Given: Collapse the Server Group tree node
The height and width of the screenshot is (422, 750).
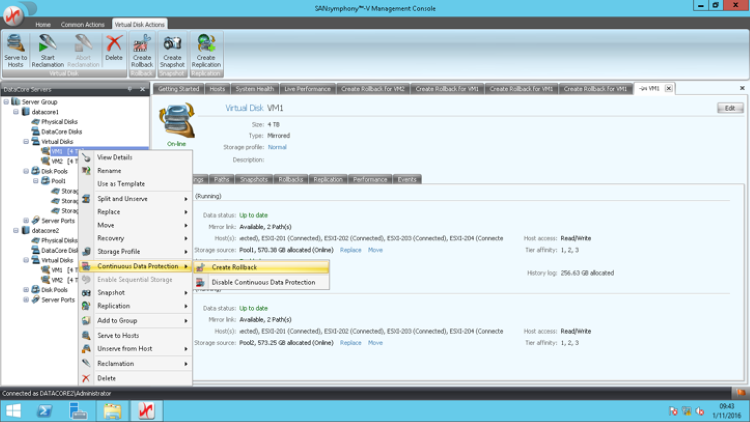Looking at the screenshot, I should (7, 102).
